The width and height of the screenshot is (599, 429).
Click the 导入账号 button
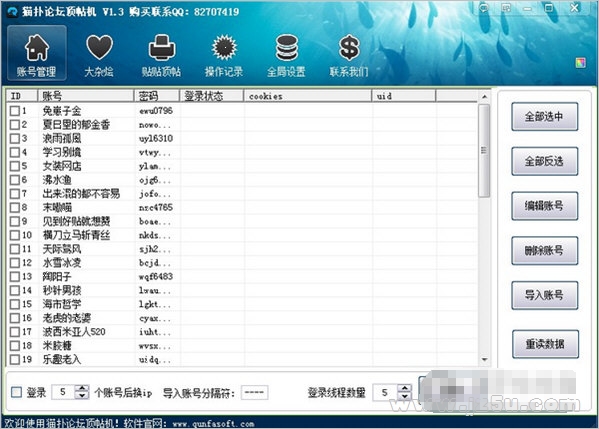[x=544, y=295]
